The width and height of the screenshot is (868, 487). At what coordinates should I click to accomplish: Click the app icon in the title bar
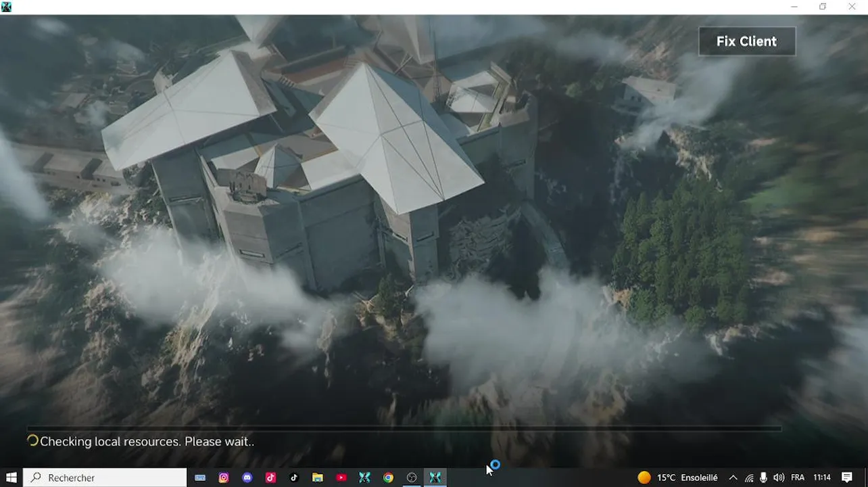click(x=6, y=7)
